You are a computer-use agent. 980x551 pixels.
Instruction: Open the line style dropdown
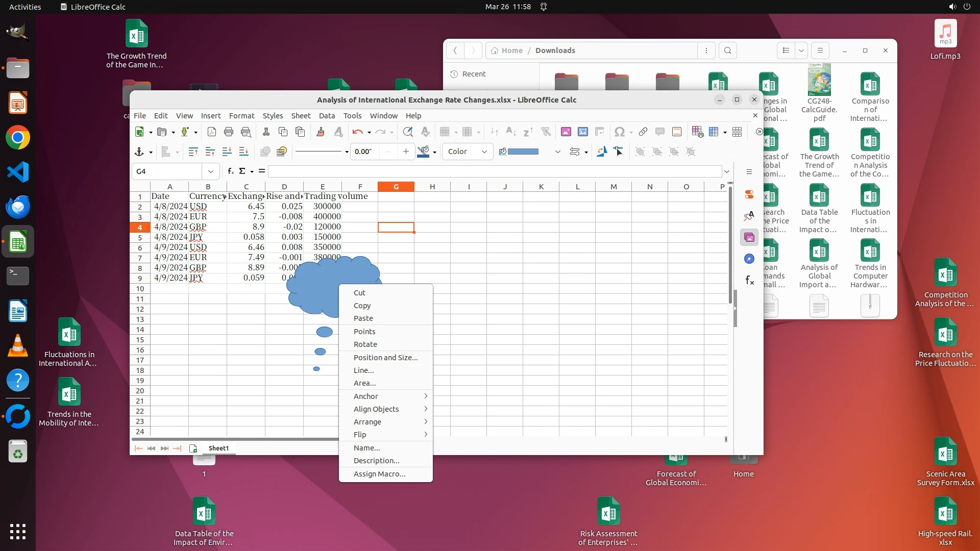point(347,152)
